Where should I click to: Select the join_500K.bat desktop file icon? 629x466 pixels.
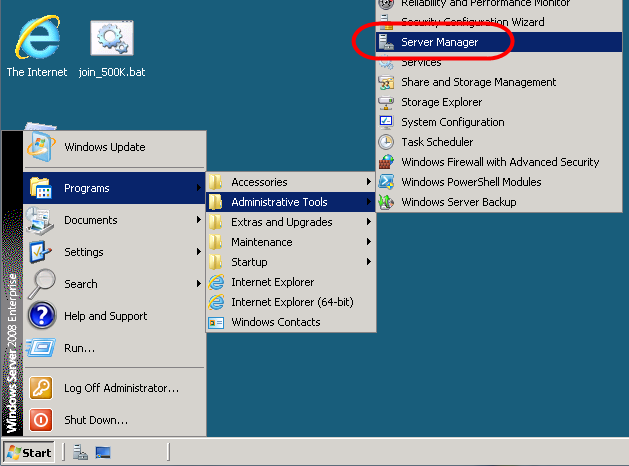[x=112, y=38]
